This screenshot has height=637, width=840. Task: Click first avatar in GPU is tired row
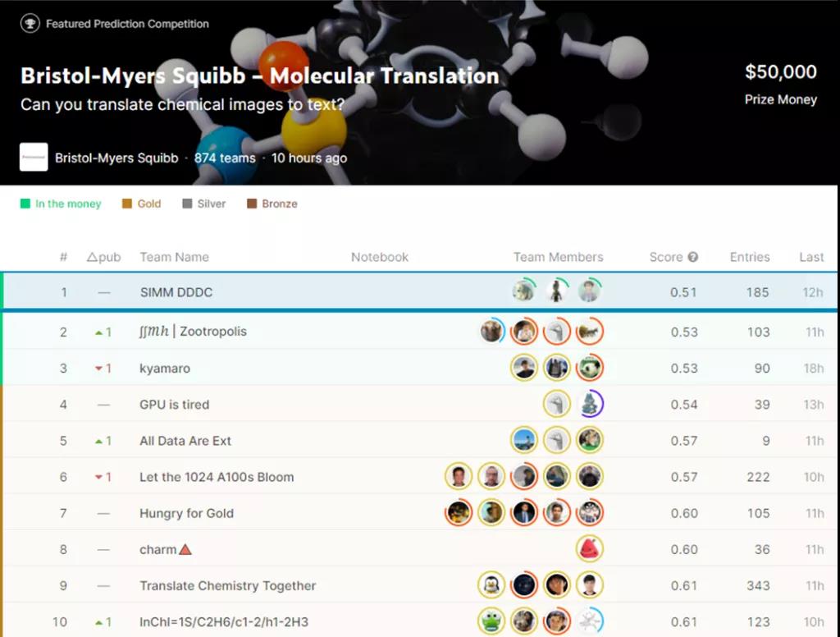(x=557, y=404)
